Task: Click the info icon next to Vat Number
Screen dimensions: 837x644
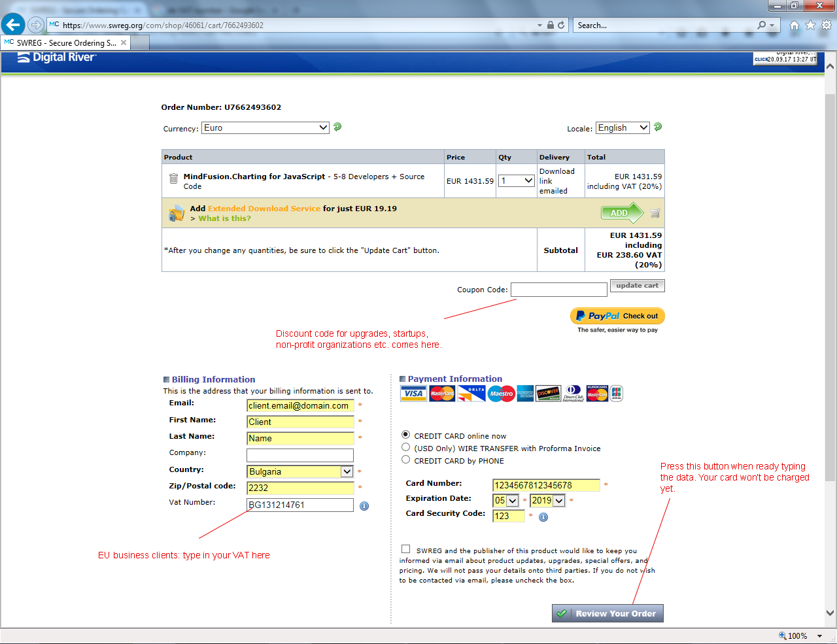Action: pyautogui.click(x=364, y=506)
